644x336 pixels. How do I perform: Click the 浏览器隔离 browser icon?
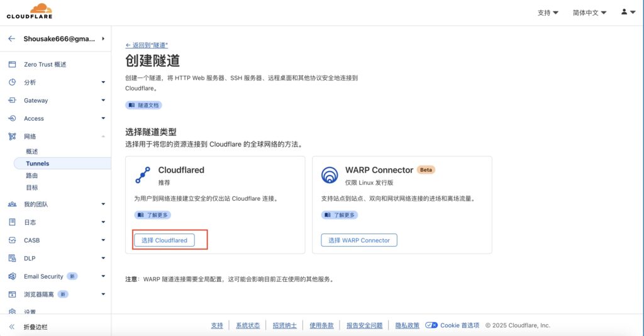(x=13, y=294)
